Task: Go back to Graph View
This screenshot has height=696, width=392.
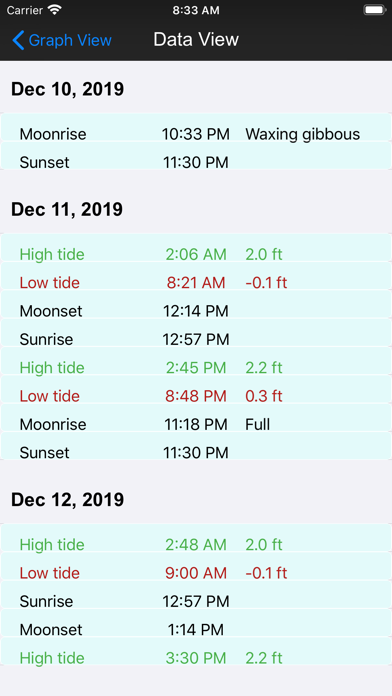Action: 62,40
